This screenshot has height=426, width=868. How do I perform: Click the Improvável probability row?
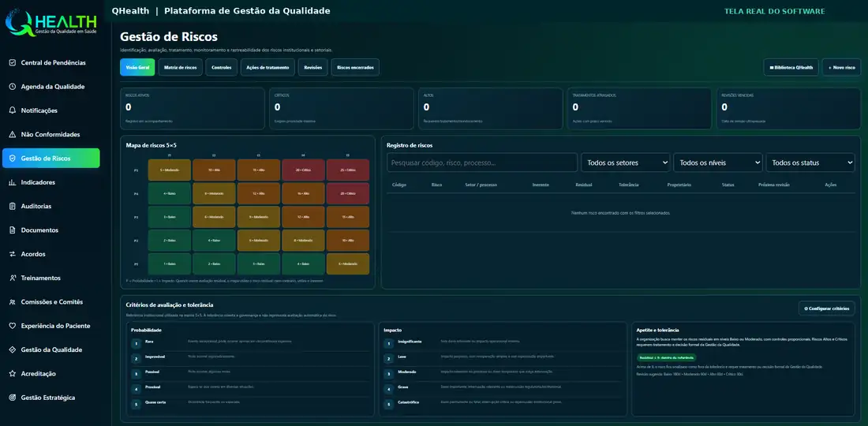click(x=250, y=358)
